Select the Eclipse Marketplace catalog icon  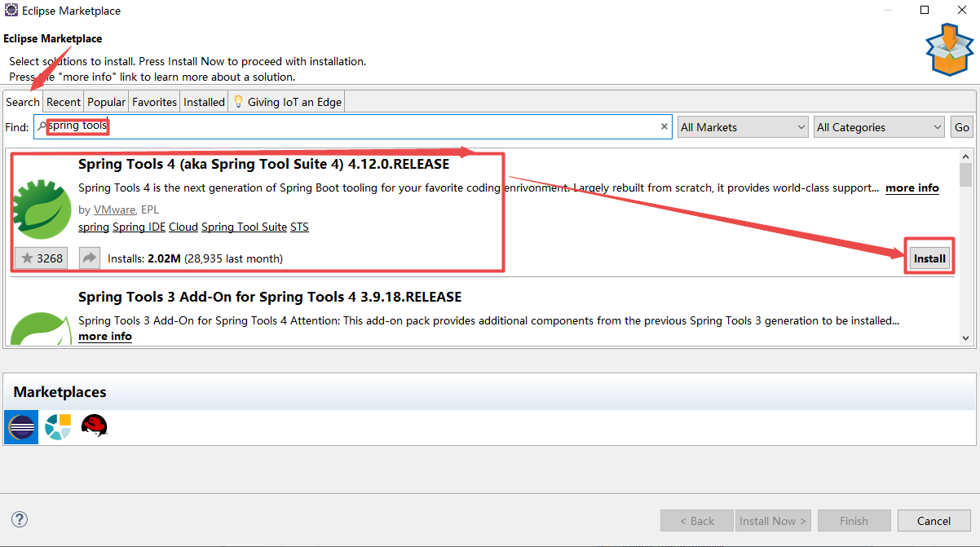21,426
